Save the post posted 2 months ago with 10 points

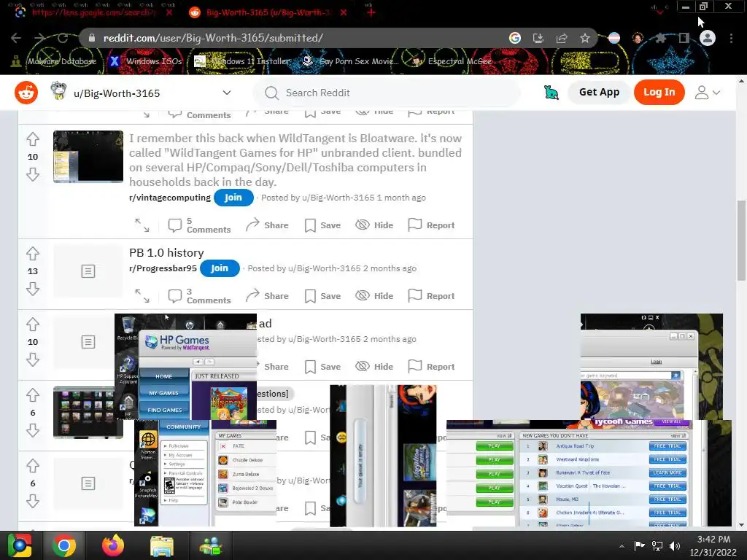tap(322, 367)
